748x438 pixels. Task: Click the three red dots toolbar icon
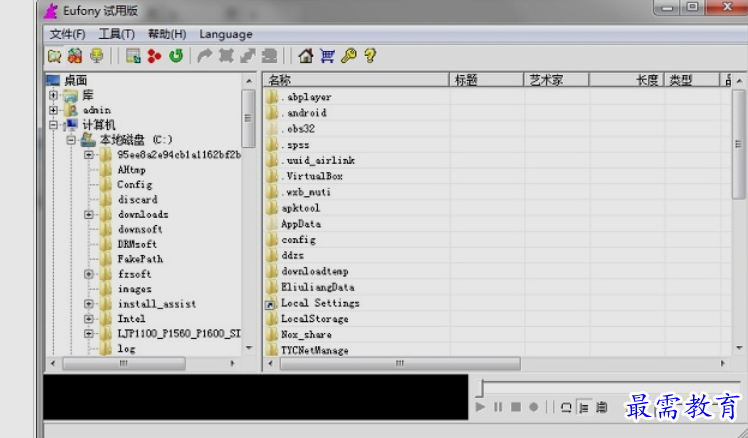click(154, 56)
